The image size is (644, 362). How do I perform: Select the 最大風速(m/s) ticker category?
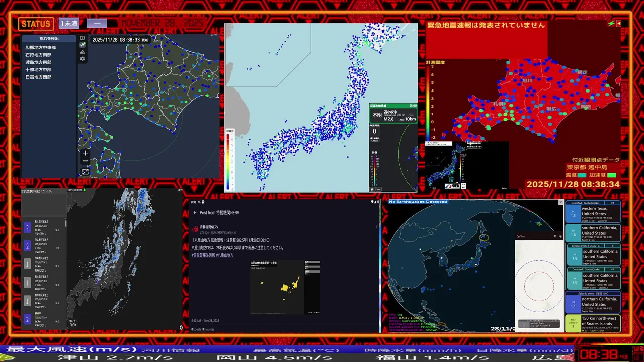[x=72, y=349]
